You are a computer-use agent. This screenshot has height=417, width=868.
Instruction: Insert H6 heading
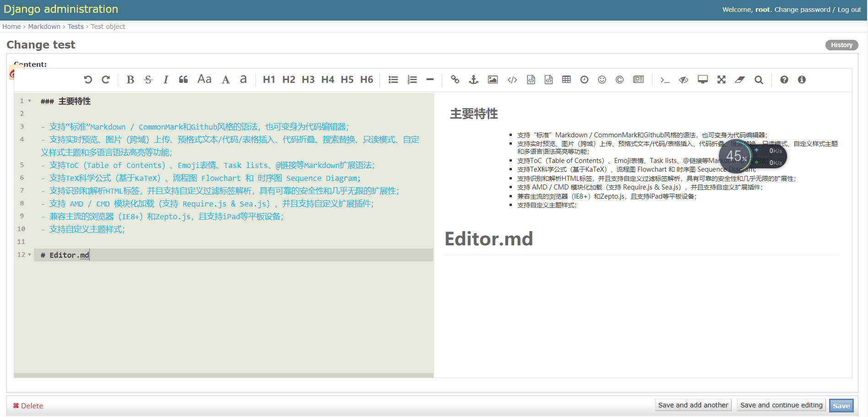pos(367,80)
